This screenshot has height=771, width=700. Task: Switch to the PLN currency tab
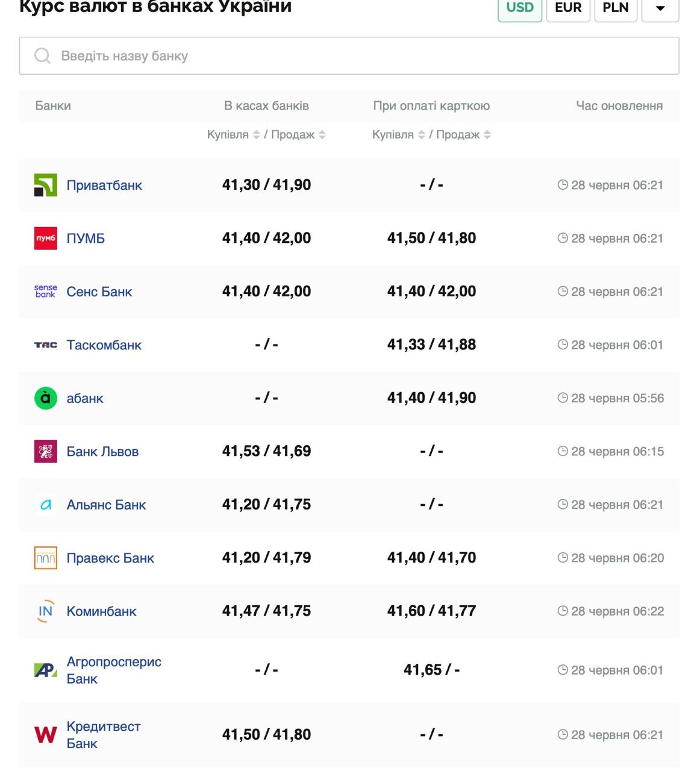pyautogui.click(x=616, y=8)
